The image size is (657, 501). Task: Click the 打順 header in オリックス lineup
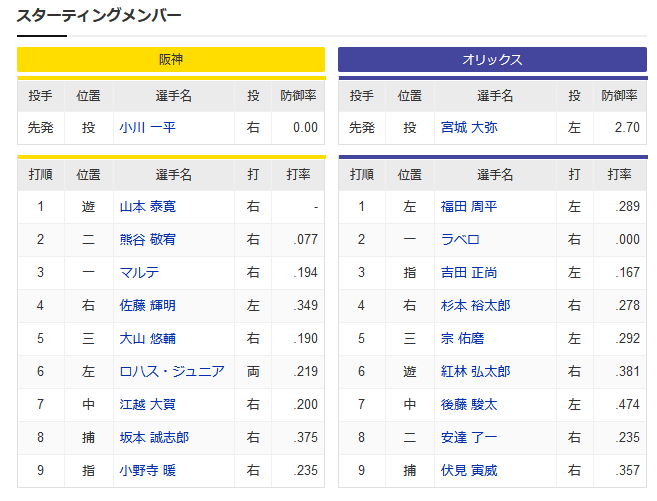[362, 175]
